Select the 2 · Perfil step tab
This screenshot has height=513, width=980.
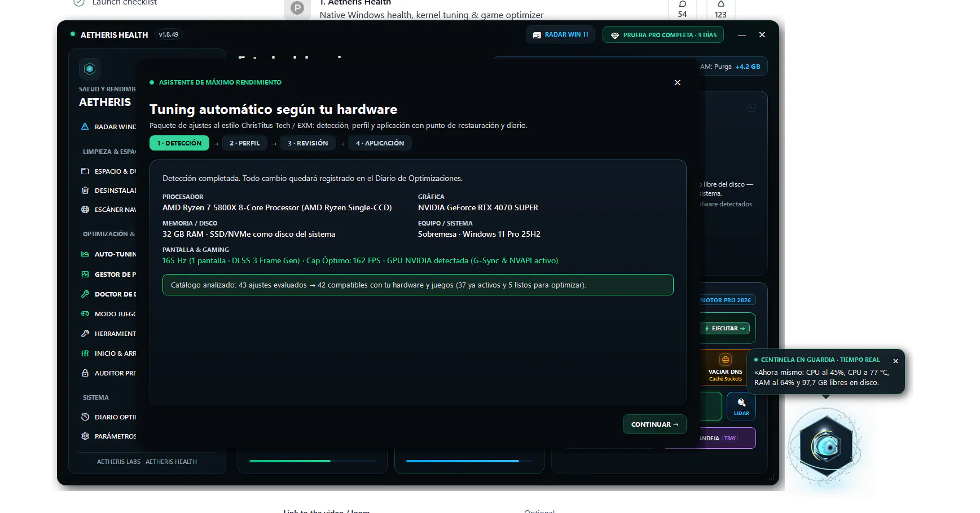pyautogui.click(x=245, y=143)
